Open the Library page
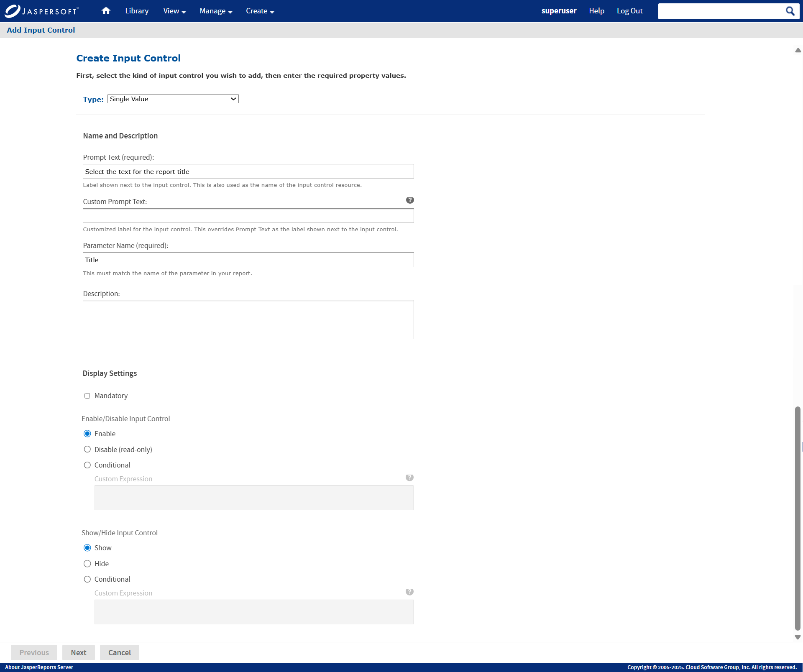Screen dimensions: 803x672 137,11
